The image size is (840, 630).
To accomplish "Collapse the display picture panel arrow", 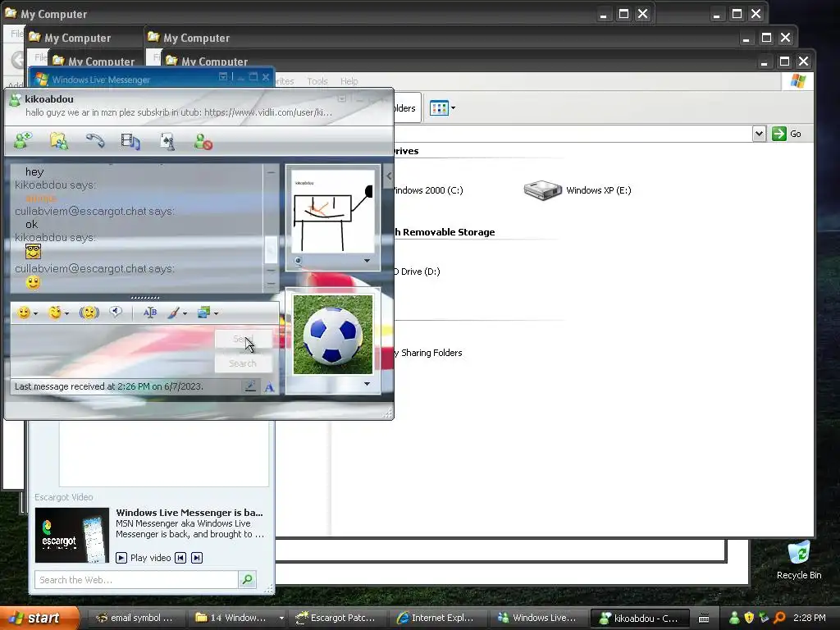I will [x=389, y=176].
